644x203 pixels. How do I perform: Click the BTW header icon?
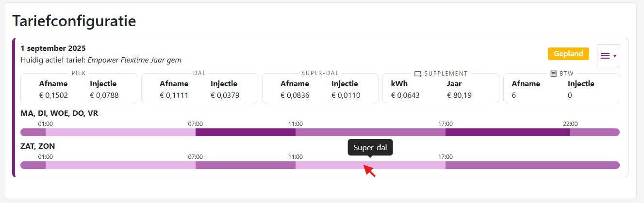point(554,74)
